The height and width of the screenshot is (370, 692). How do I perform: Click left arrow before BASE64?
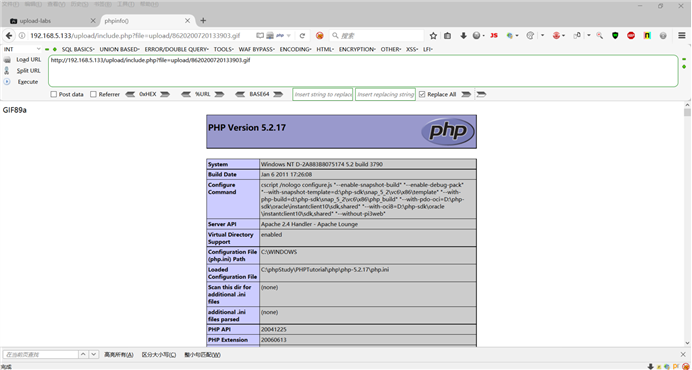(x=240, y=94)
